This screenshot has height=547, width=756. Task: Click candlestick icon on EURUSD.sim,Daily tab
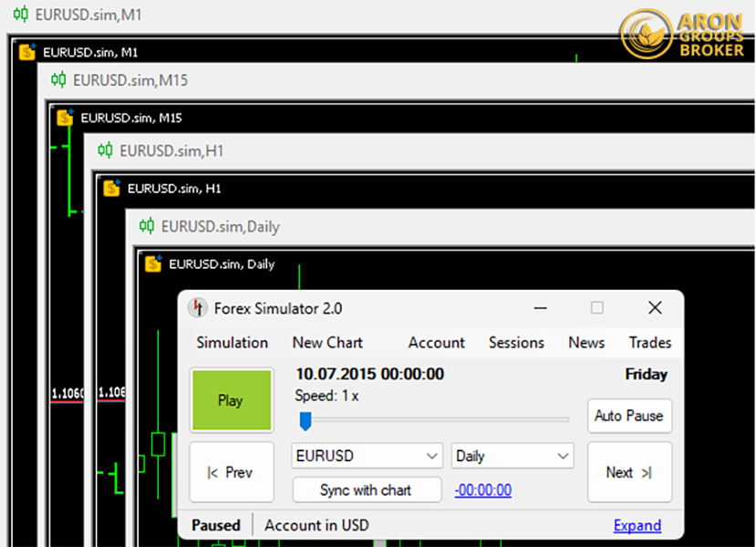(146, 226)
